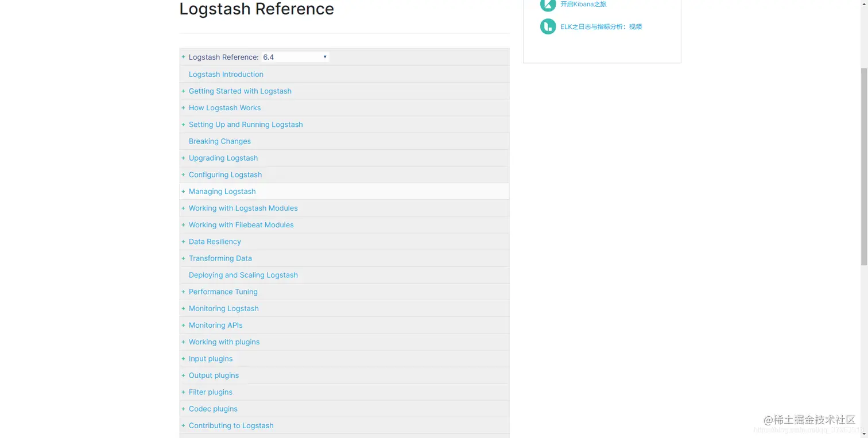
Task: Open the Output plugins link
Action: point(214,375)
